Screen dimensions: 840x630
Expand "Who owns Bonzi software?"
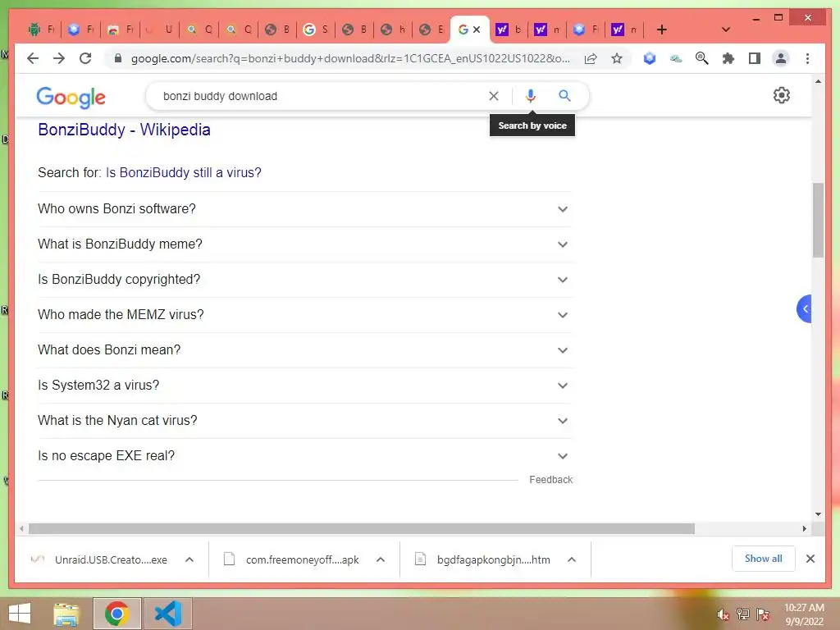[305, 209]
